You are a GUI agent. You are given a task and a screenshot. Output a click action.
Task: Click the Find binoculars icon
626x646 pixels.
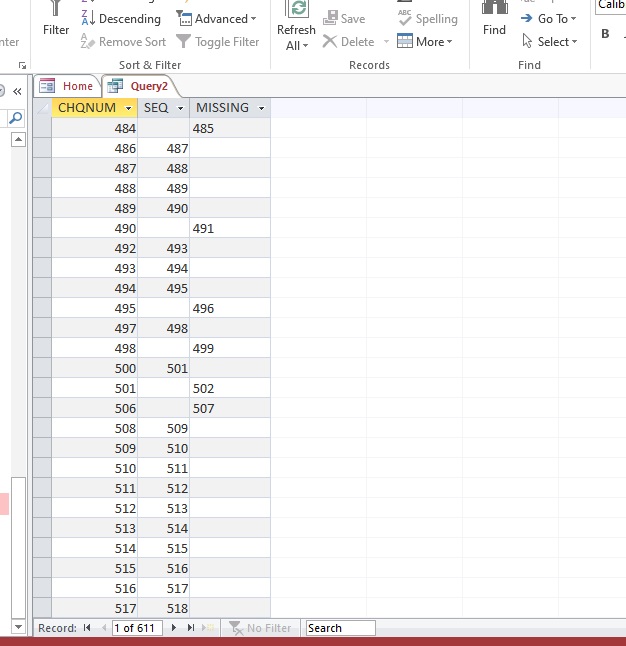click(x=495, y=9)
